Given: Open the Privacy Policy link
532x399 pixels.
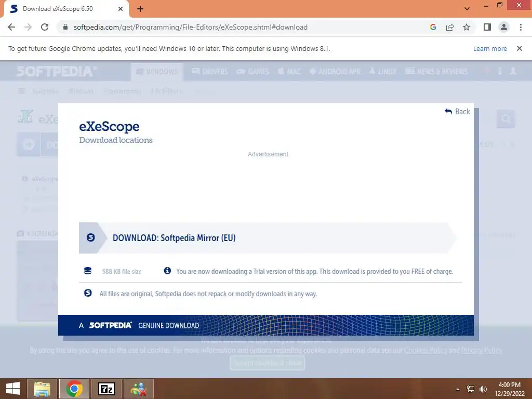Looking at the screenshot, I should [x=482, y=350].
